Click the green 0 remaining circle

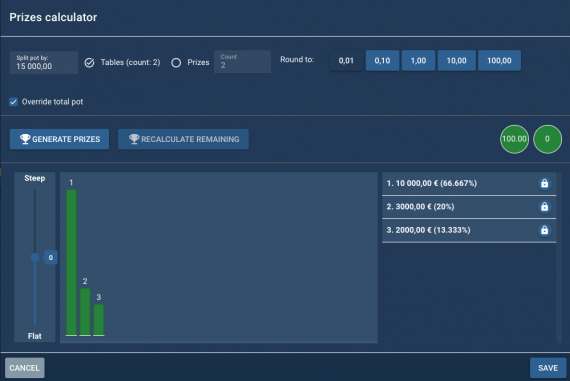pyautogui.click(x=547, y=139)
